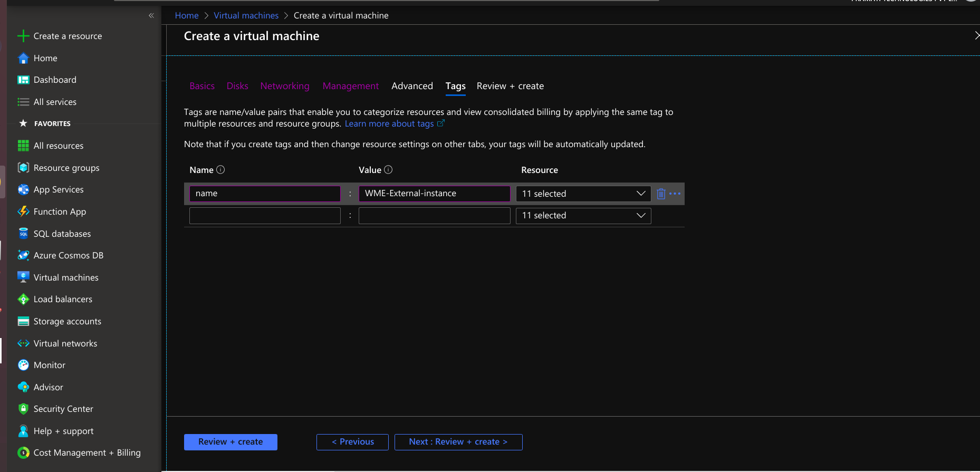Click the Previous button

[352, 442]
